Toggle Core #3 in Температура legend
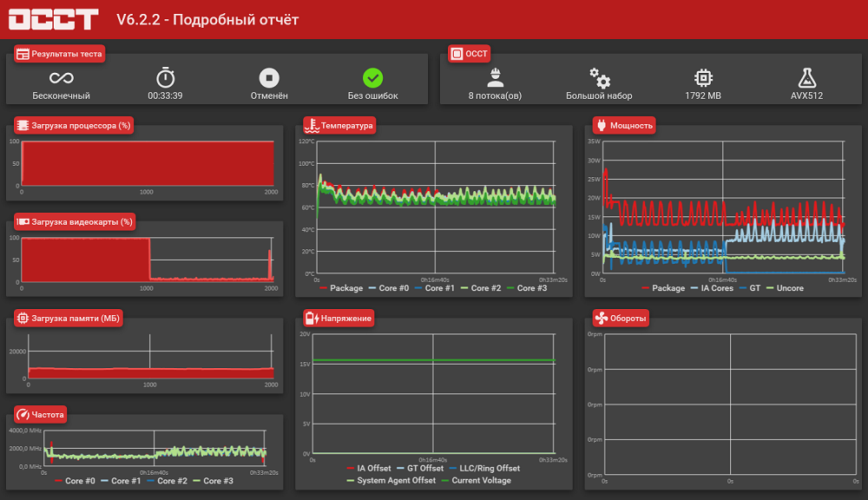 coord(527,288)
